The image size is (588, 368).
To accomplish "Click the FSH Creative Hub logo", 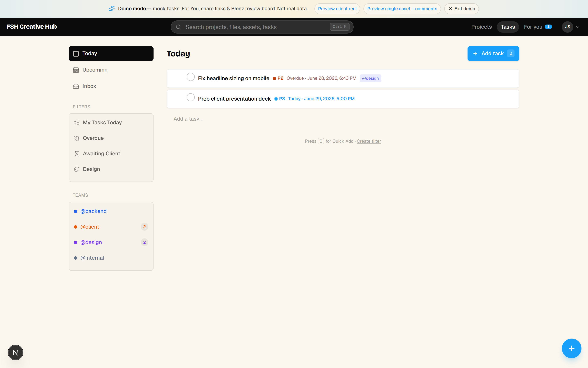I will [32, 27].
